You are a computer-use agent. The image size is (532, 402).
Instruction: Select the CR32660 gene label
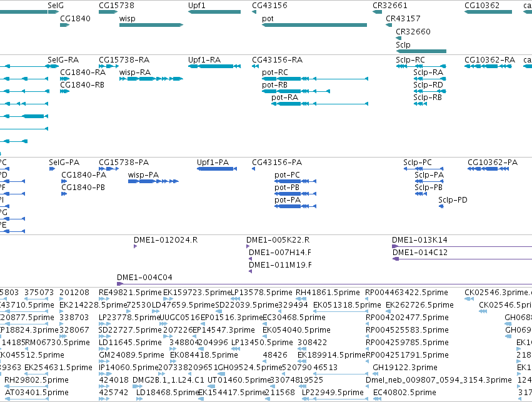413,31
